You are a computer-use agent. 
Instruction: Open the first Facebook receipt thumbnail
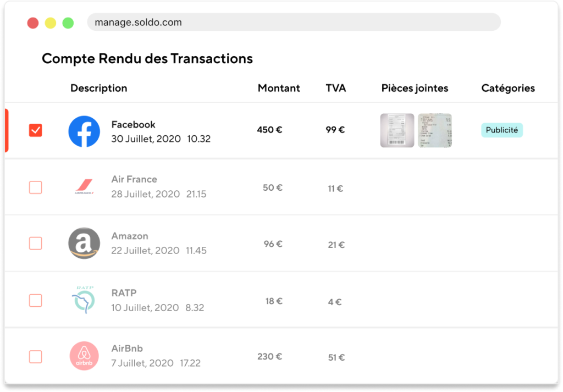397,130
